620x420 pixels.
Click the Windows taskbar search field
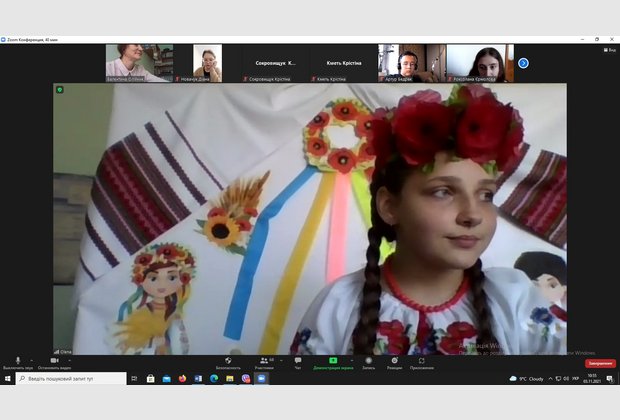point(68,379)
